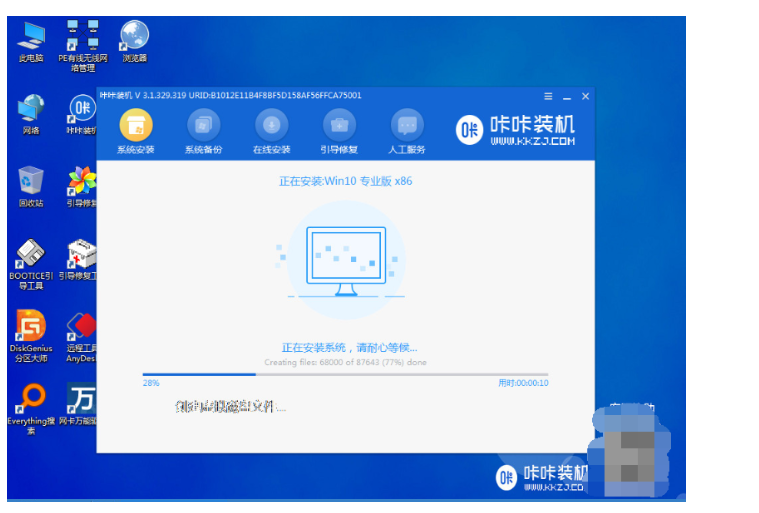The width and height of the screenshot is (759, 513).
Task: Switch to 系统备份 tab
Action: tap(203, 132)
